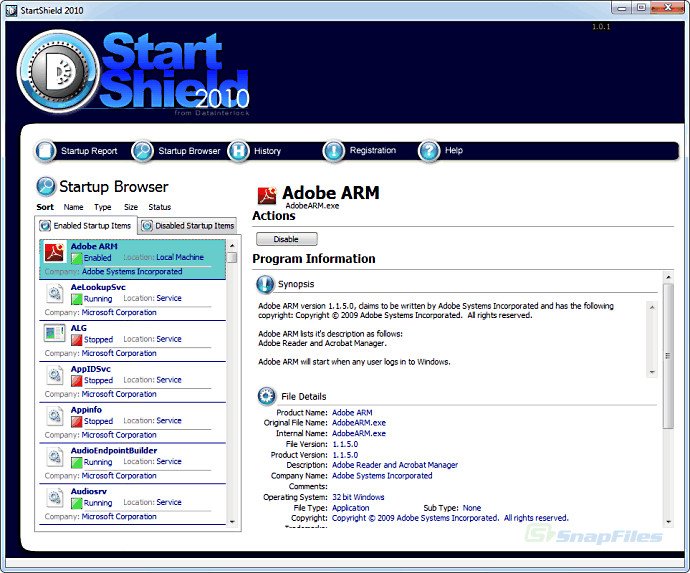
Task: Switch to Disabled Startup Items tab
Action: 188,226
